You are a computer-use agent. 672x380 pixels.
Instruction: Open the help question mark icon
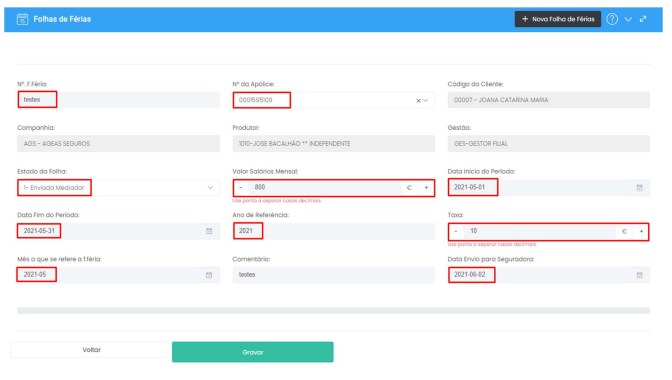(x=612, y=19)
